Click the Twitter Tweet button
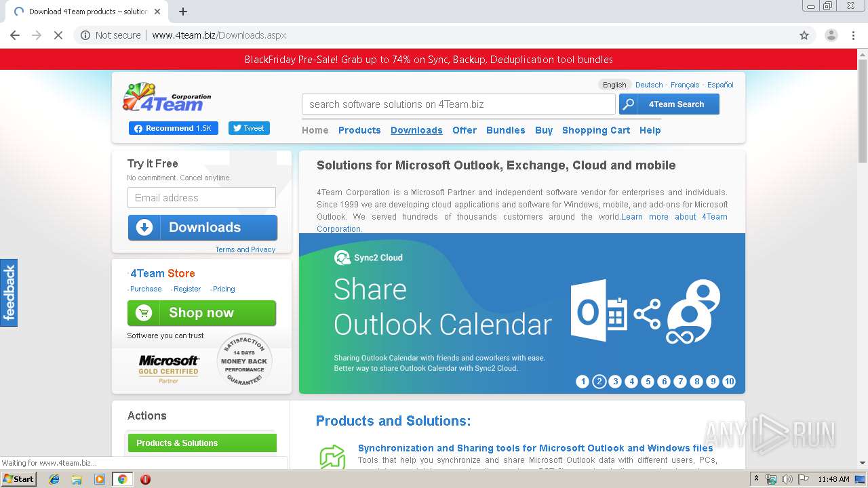This screenshot has width=868, height=488. point(249,128)
